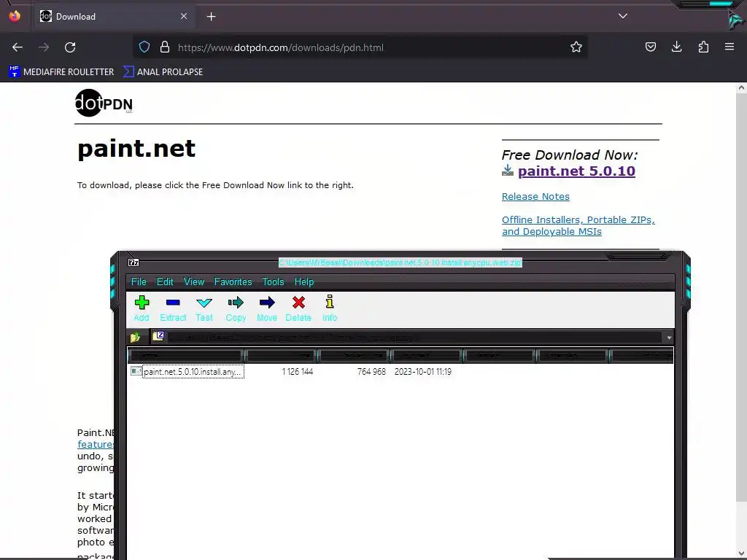Screen dimensions: 747x560
Task: Click the modified date 2023-10-01 11:19
Action: tap(422, 372)
